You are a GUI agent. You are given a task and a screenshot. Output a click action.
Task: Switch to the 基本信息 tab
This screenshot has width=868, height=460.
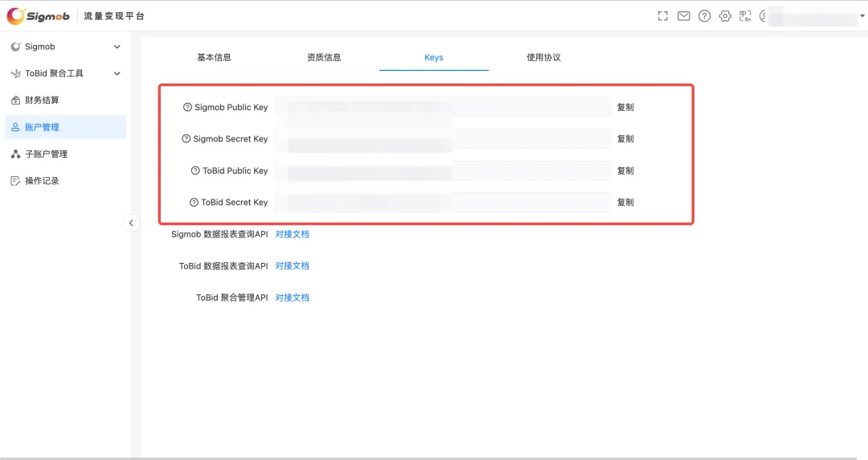214,57
